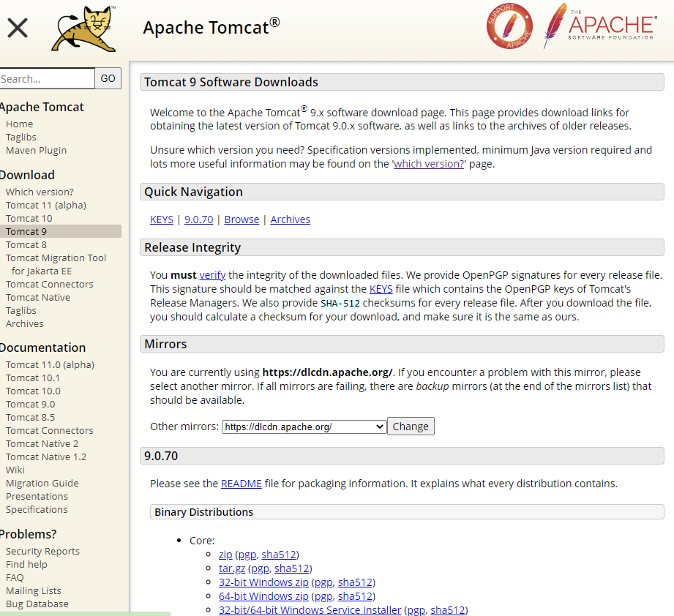The image size is (674, 616).
Task: Open the FAQ link
Action: [15, 578]
